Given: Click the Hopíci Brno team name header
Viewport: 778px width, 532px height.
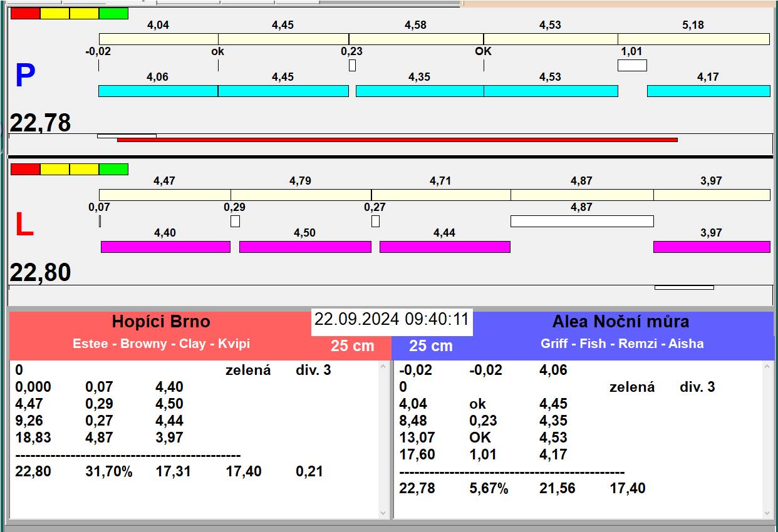Looking at the screenshot, I should coord(161,322).
